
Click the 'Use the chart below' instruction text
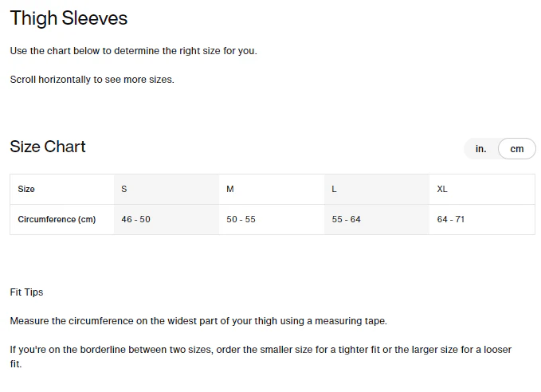click(x=134, y=51)
